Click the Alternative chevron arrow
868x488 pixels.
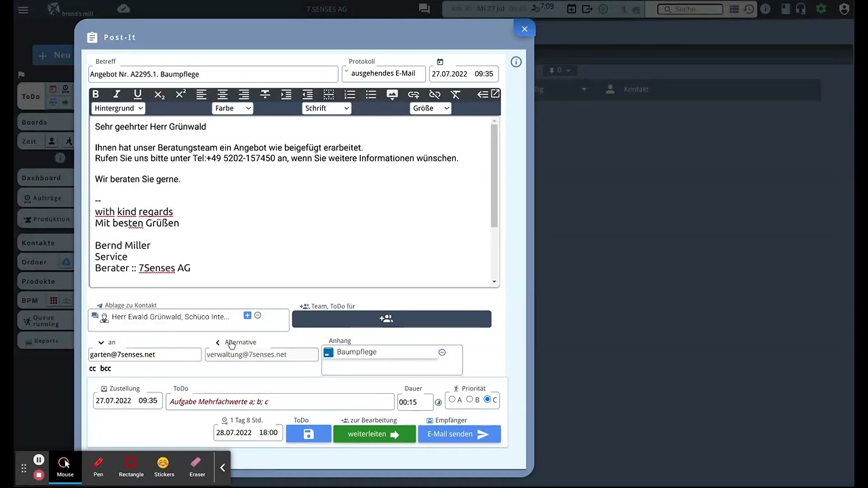[218, 342]
